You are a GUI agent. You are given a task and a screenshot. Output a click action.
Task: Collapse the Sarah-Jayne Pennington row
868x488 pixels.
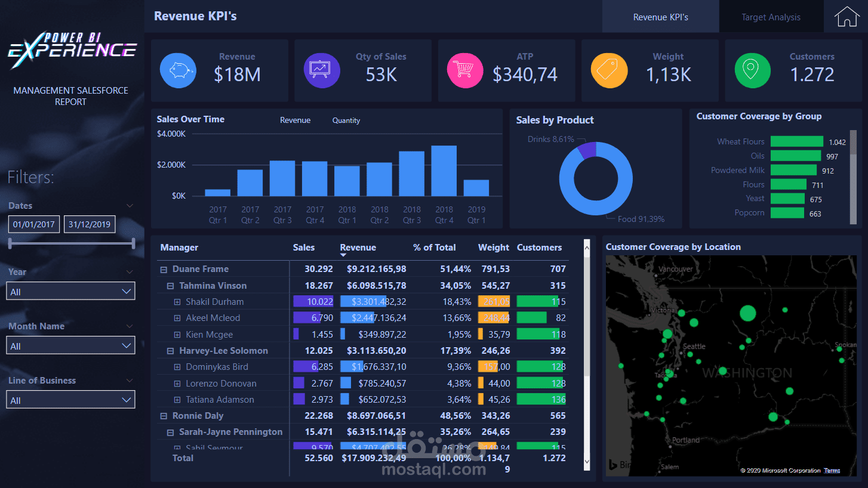pyautogui.click(x=170, y=432)
